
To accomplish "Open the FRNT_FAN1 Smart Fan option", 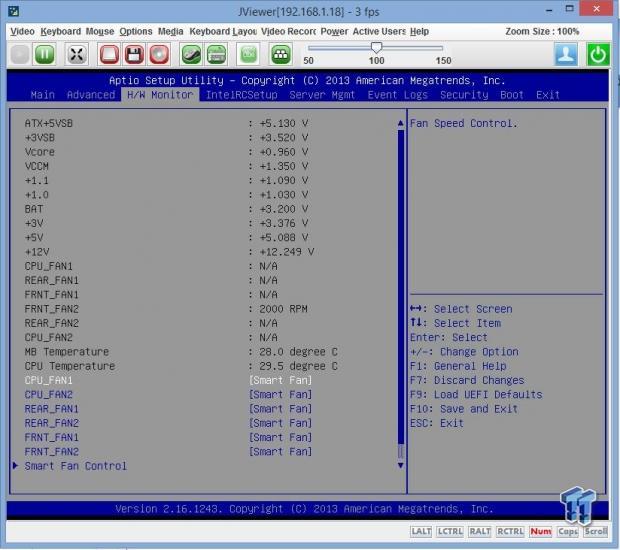I will tap(280, 437).
